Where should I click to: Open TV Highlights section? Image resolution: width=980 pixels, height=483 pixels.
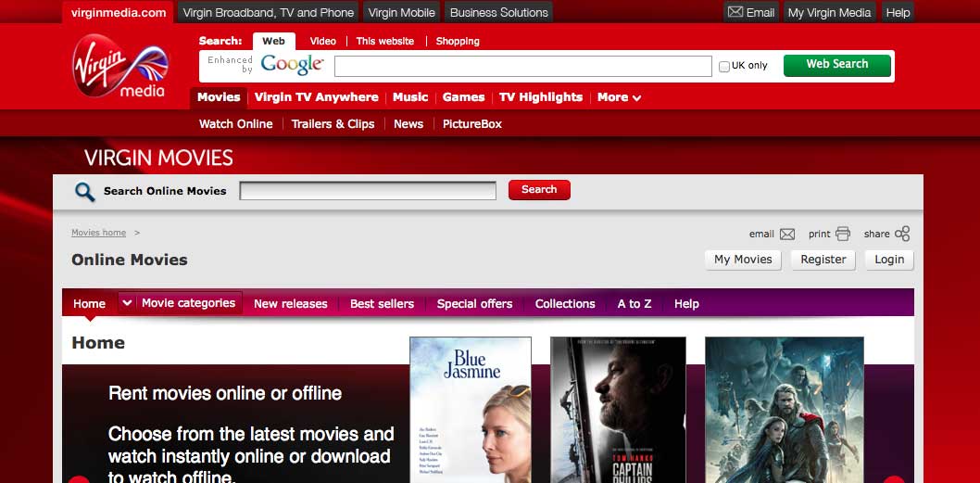point(541,97)
